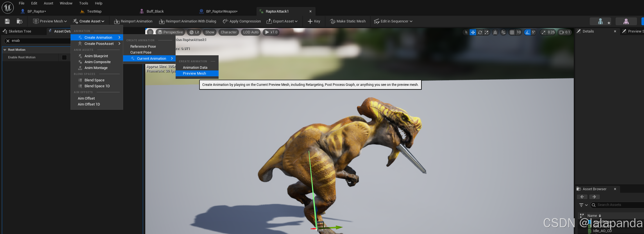Screen dimensions: 644x234
Task: Select Aim Offset 1D menu entry
Action: 97,104
